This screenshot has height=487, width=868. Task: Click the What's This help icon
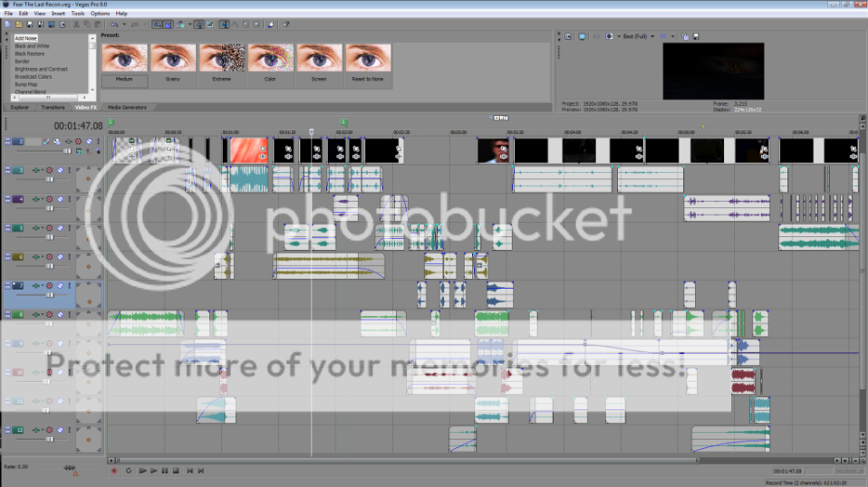[x=286, y=24]
